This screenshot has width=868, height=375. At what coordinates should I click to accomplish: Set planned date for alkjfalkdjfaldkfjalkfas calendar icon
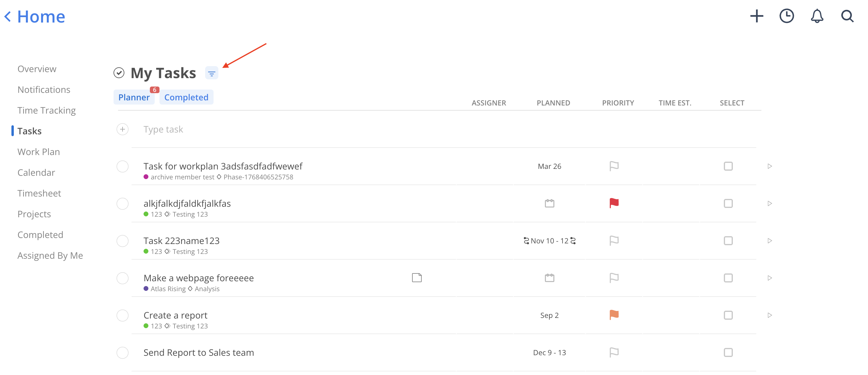click(549, 203)
